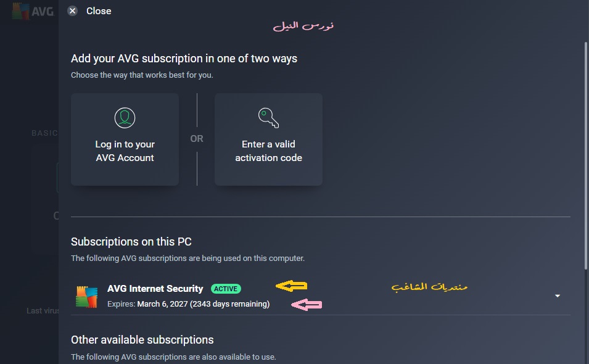Image resolution: width=589 pixels, height=364 pixels.
Task: Click the "OR" divider between options
Action: click(197, 139)
